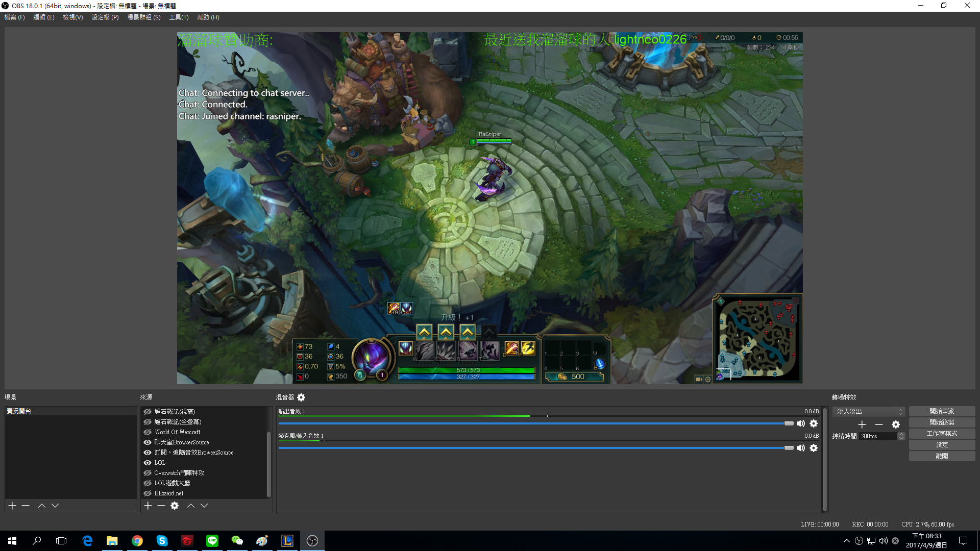This screenshot has height=551, width=980.
Task: Add a new scene transition
Action: (x=862, y=424)
